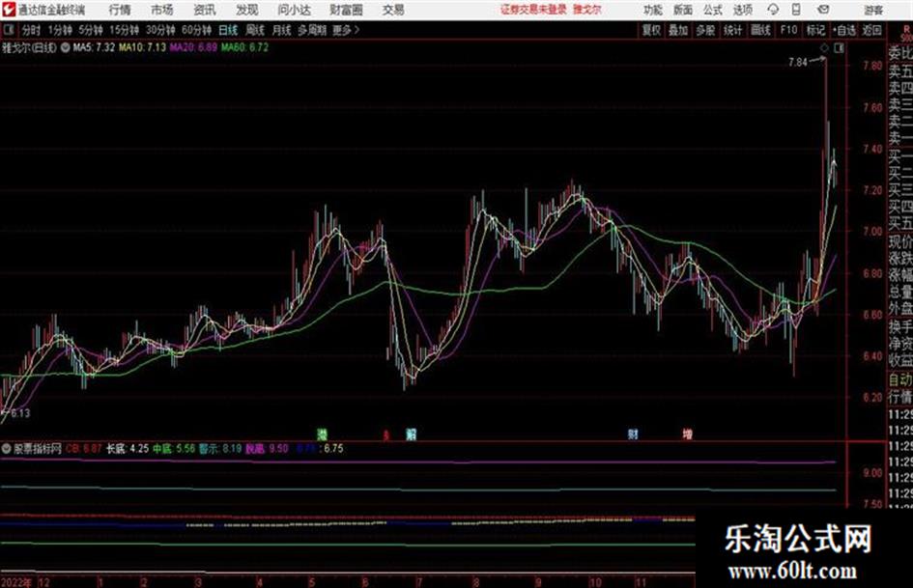
Task: Open the 发现 menu
Action: pos(247,10)
